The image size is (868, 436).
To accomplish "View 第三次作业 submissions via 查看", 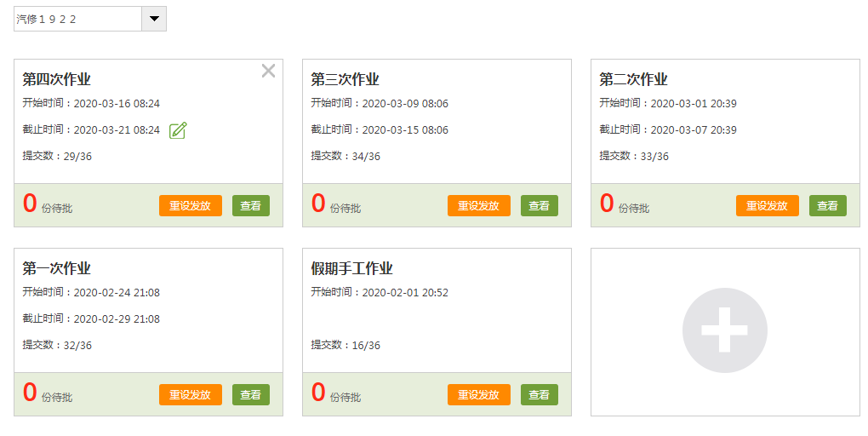I will (539, 205).
